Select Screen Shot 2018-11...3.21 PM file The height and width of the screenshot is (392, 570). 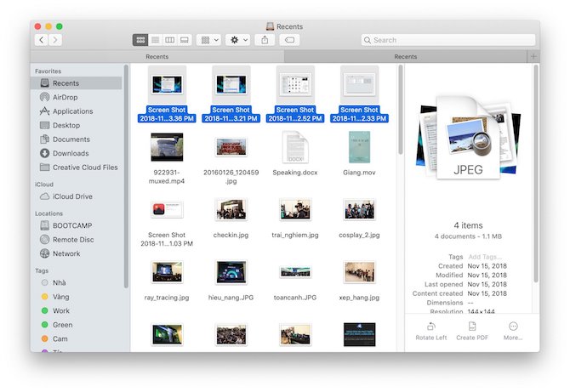pos(231,94)
